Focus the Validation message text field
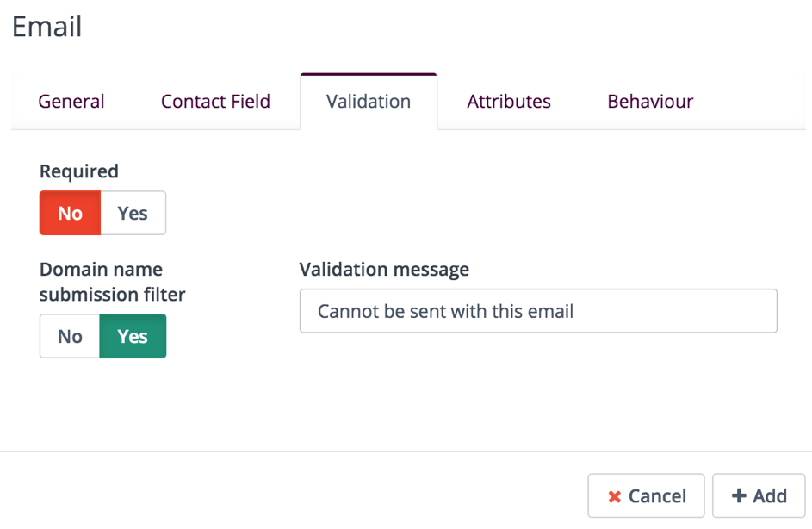Screen dimensions: 812x529 pyautogui.click(x=538, y=311)
